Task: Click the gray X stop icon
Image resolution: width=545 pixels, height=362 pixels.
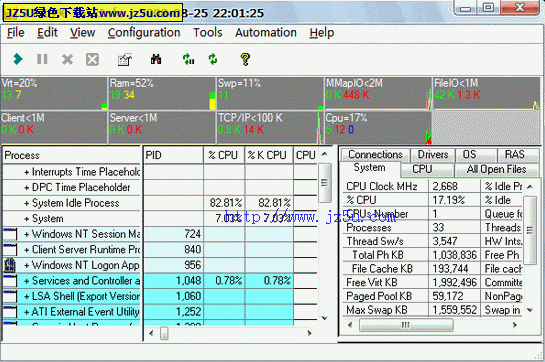Action: 67,59
